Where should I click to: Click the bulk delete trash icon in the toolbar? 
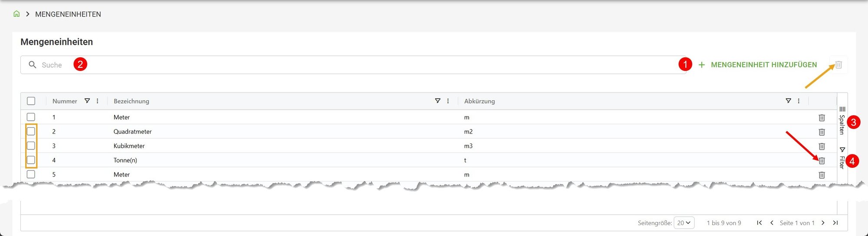tap(838, 65)
